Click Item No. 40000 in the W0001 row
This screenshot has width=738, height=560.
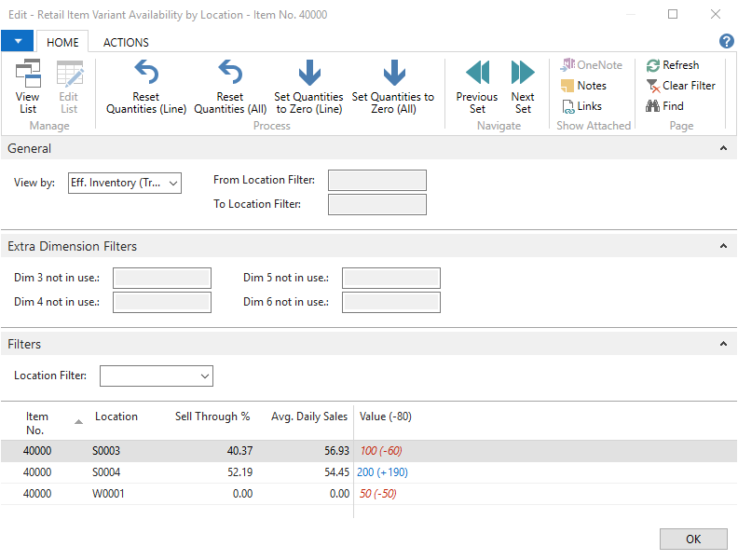point(37,494)
